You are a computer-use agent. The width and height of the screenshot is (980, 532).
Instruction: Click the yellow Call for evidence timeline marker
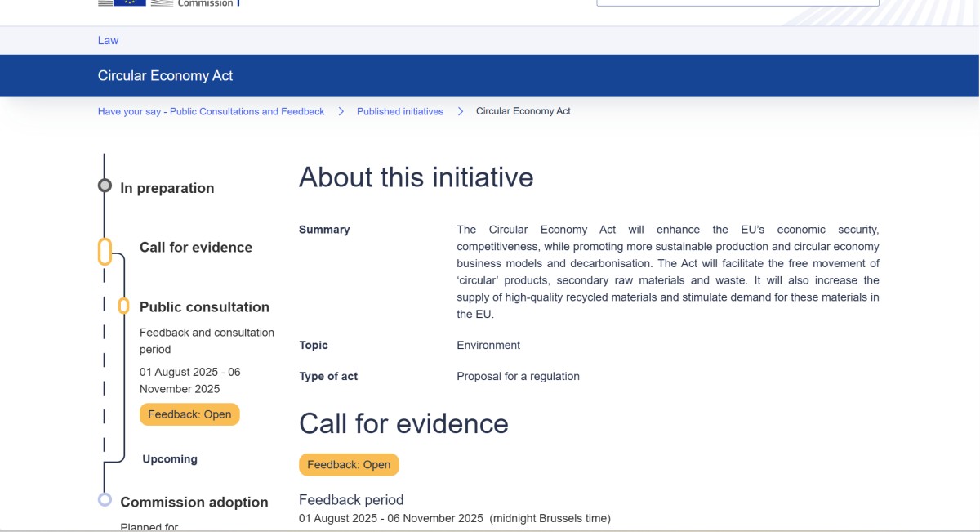(105, 252)
